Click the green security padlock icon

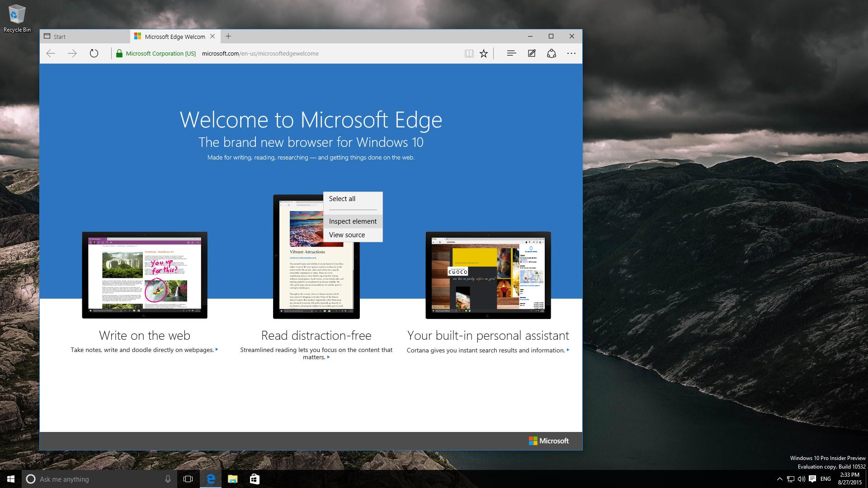119,54
